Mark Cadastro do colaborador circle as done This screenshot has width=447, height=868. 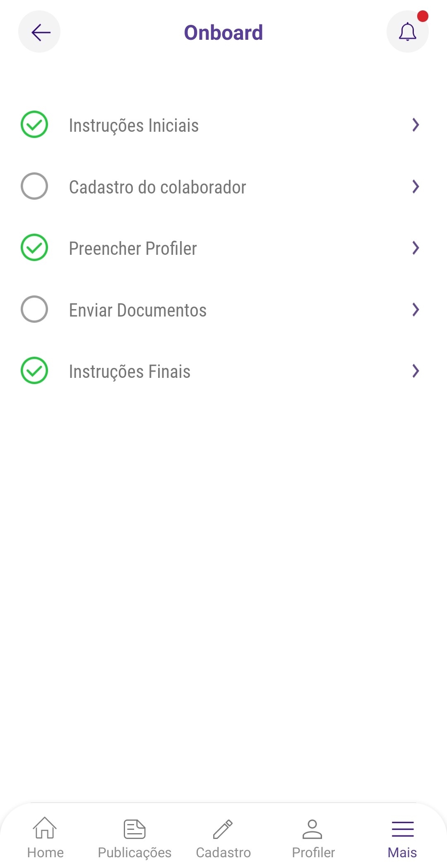click(x=34, y=186)
